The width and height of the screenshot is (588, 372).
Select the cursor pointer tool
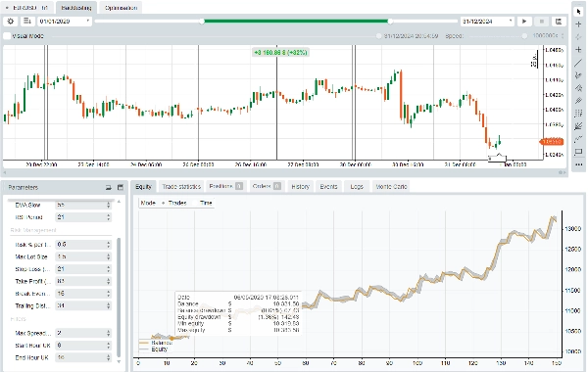[578, 12]
